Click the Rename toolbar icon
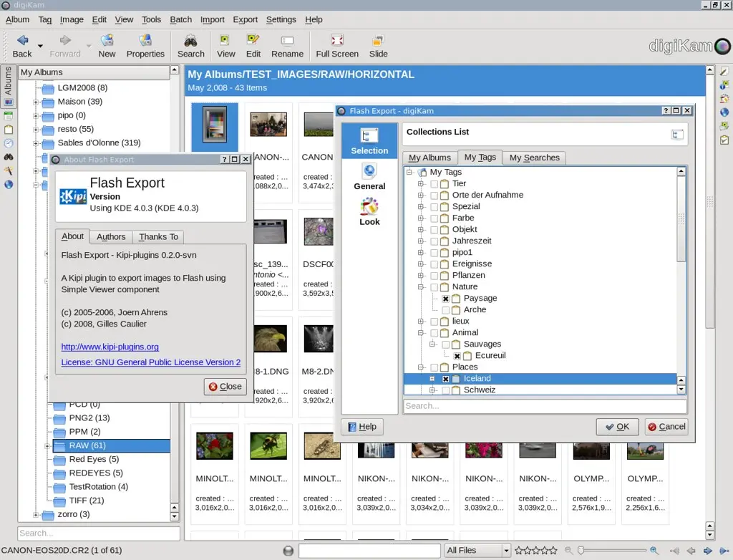The image size is (733, 560). click(287, 41)
